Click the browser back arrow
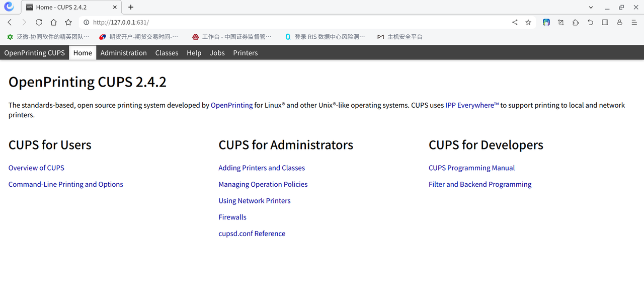644x300 pixels. 10,22
